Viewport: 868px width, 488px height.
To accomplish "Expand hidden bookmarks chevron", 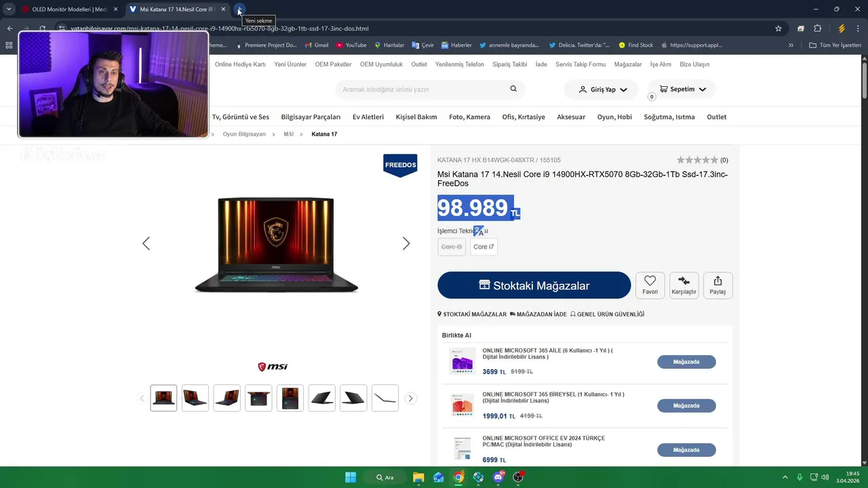I will 791,45.
